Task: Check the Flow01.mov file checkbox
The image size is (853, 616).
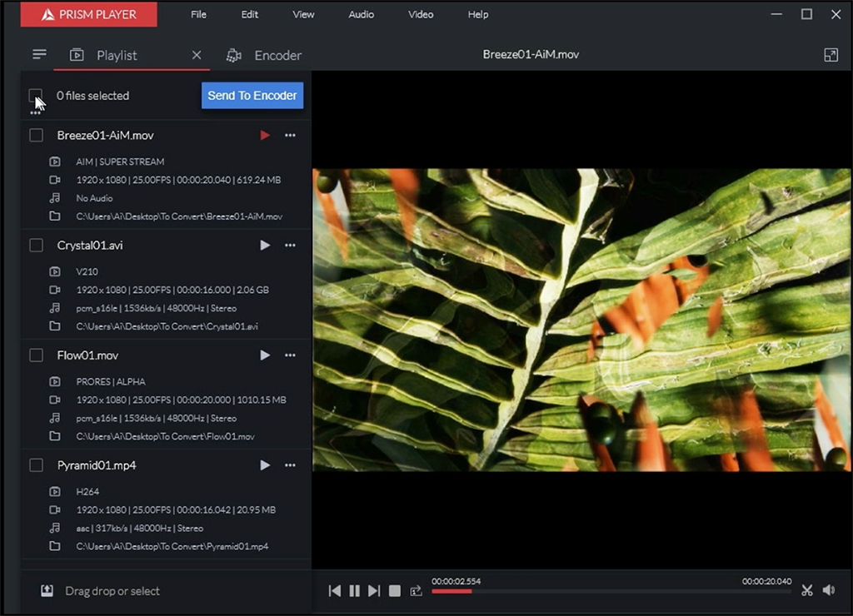Action: point(37,355)
